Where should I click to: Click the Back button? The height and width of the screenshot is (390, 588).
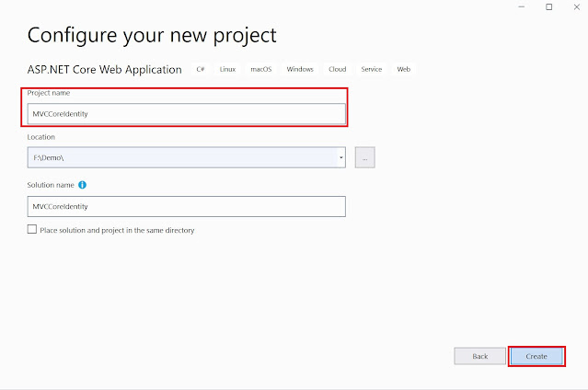(479, 356)
